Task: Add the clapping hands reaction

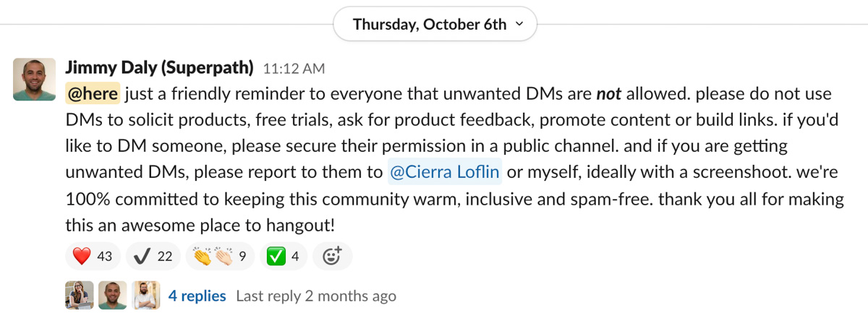Action: pyautogui.click(x=220, y=256)
